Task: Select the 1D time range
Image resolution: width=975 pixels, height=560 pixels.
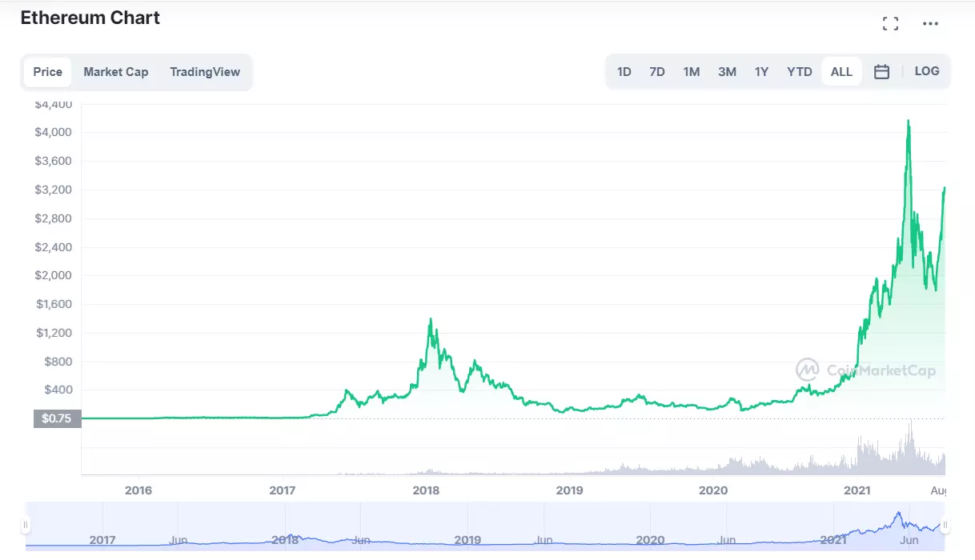Action: click(x=624, y=72)
